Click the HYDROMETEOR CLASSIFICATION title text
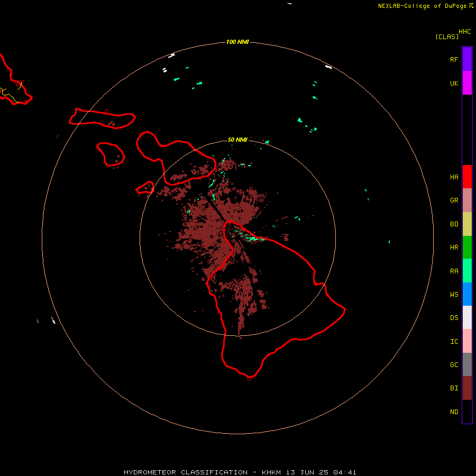This screenshot has height=476, width=476. 186,472
